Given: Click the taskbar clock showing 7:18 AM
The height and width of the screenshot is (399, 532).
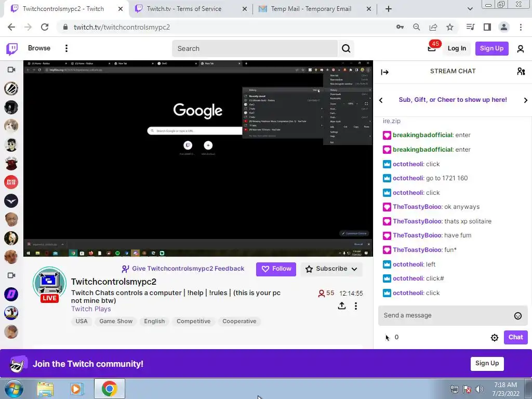Looking at the screenshot, I should pos(506,389).
